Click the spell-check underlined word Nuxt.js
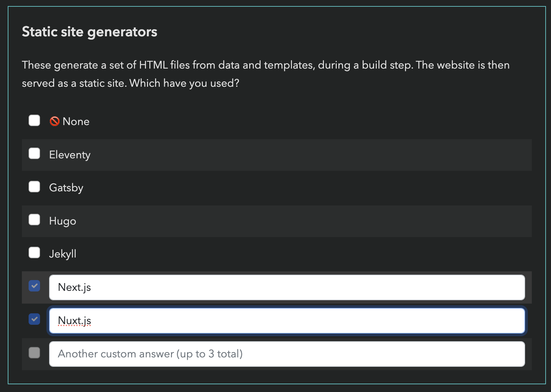The height and width of the screenshot is (392, 551). (x=74, y=321)
